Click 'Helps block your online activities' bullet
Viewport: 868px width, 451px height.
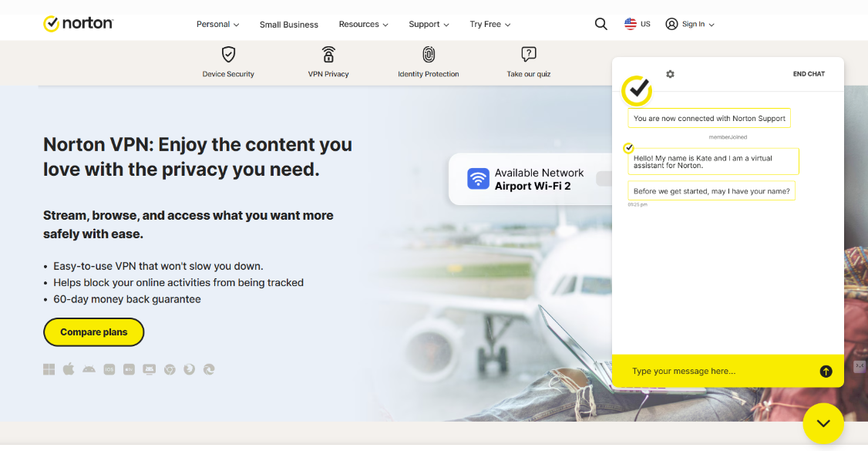178,283
